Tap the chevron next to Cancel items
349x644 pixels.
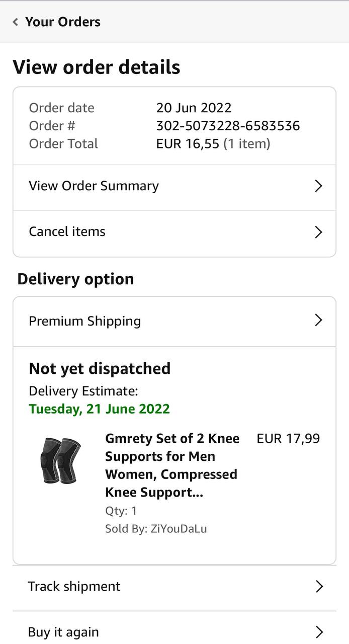pyautogui.click(x=318, y=232)
